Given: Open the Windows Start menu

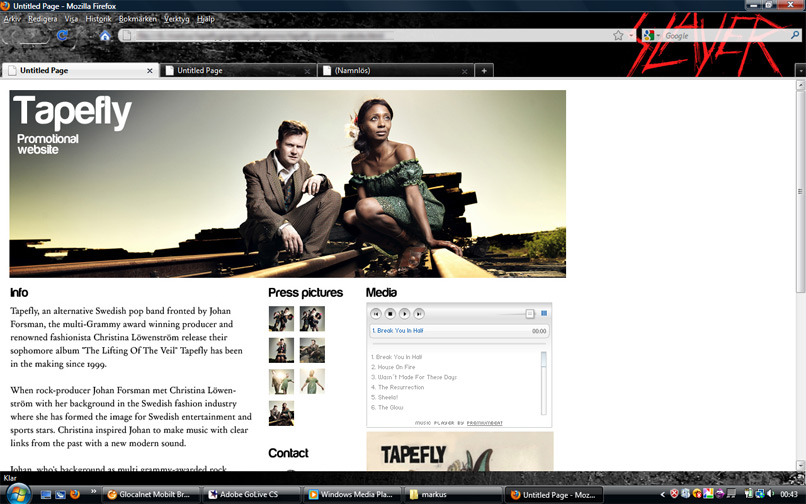Looking at the screenshot, I should pyautogui.click(x=19, y=494).
